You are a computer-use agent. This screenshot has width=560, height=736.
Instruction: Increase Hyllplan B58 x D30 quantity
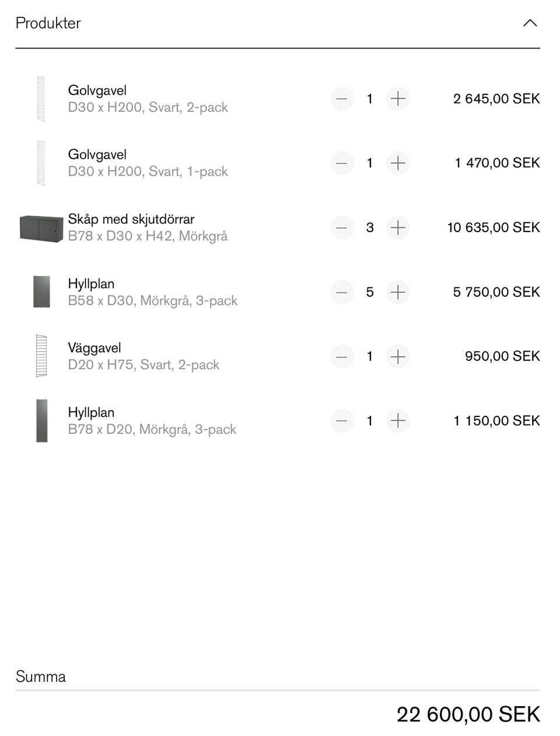click(x=398, y=292)
